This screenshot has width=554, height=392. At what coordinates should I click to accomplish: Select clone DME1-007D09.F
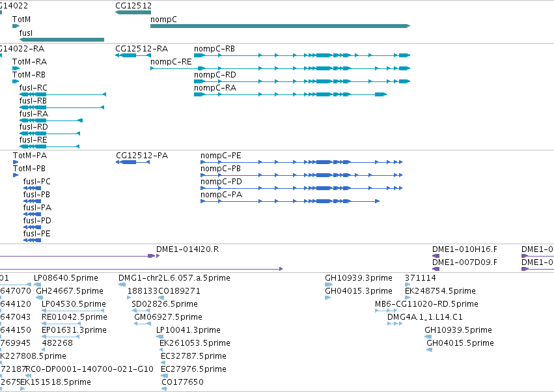point(436,269)
